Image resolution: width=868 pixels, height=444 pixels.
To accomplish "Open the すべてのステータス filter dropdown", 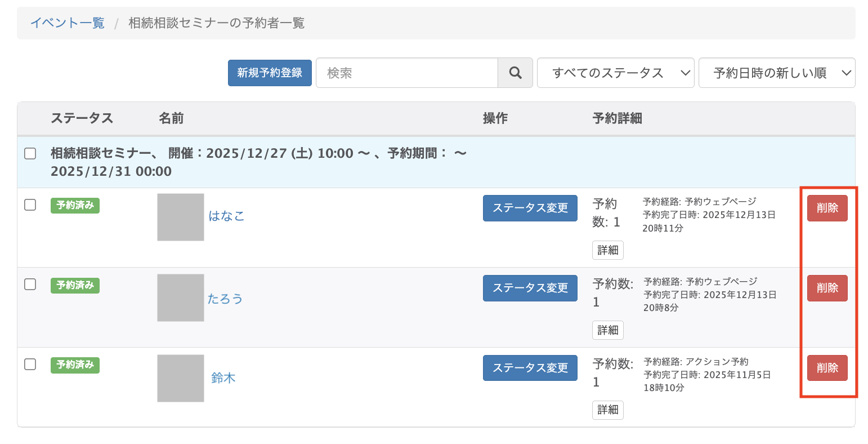I will click(615, 73).
